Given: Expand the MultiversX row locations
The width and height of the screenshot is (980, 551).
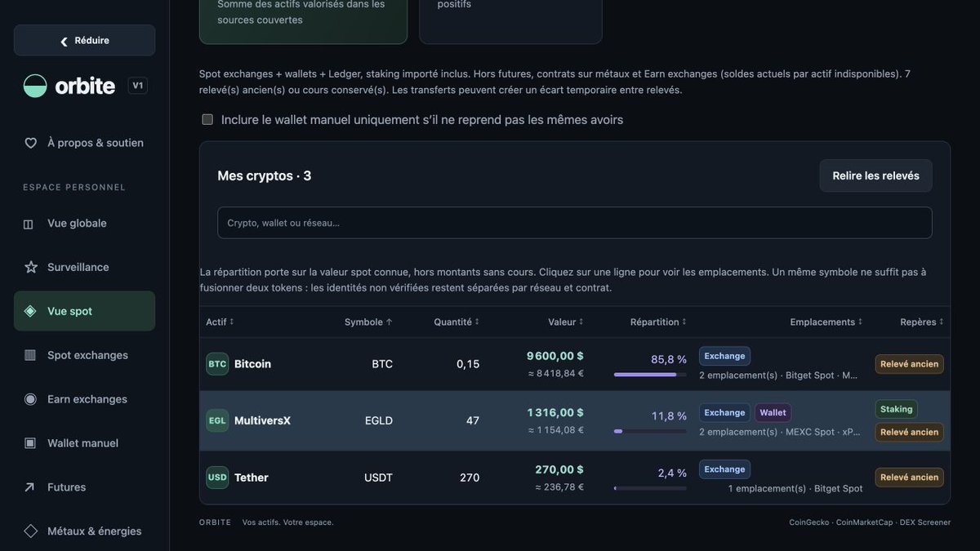Looking at the screenshot, I should pyautogui.click(x=575, y=421).
